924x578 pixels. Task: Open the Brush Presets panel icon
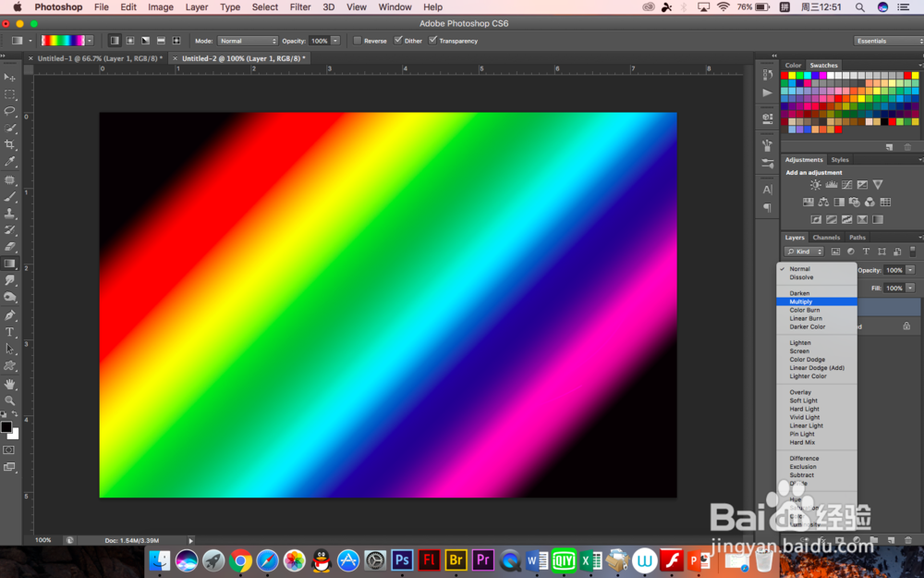767,164
